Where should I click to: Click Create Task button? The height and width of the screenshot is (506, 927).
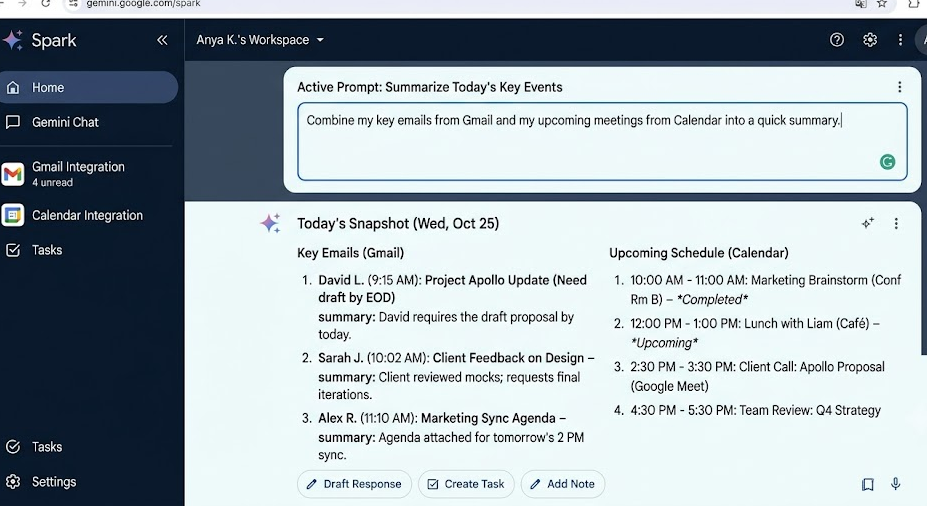466,484
